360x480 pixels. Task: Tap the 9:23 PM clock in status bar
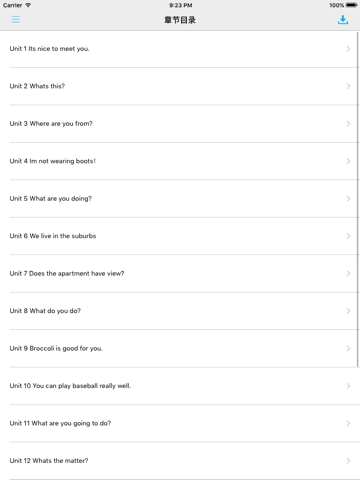180,5
